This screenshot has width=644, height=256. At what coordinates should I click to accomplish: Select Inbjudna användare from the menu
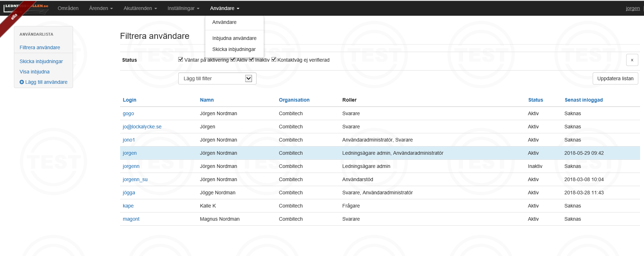point(234,38)
